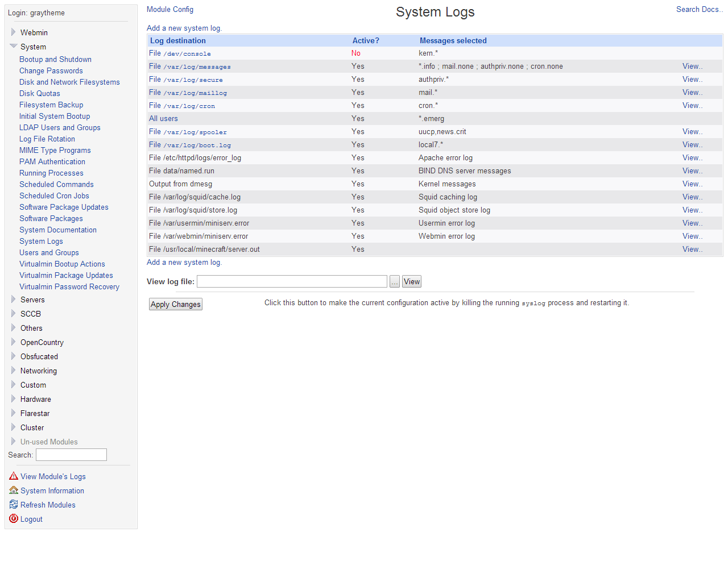The height and width of the screenshot is (582, 728).
Task: Expand the Hardware category arrow
Action: point(14,399)
